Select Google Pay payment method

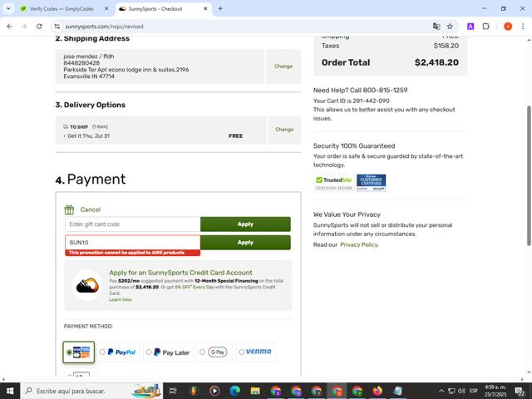pyautogui.click(x=214, y=352)
